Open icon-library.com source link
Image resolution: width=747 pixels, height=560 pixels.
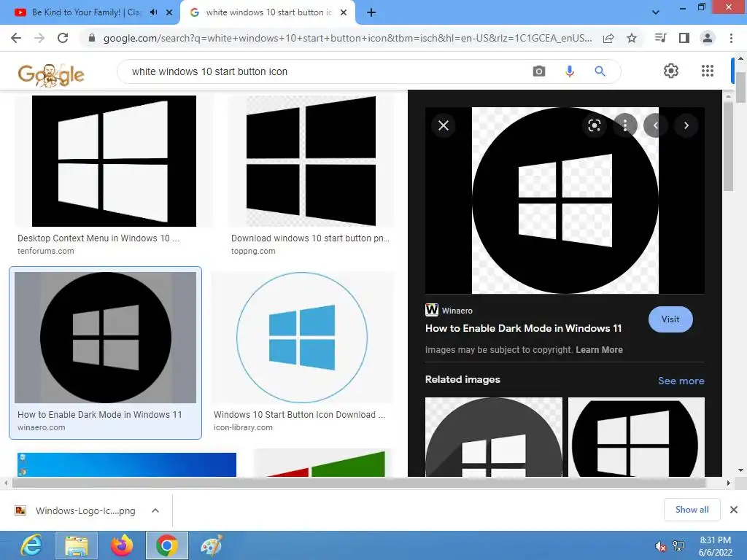243,427
